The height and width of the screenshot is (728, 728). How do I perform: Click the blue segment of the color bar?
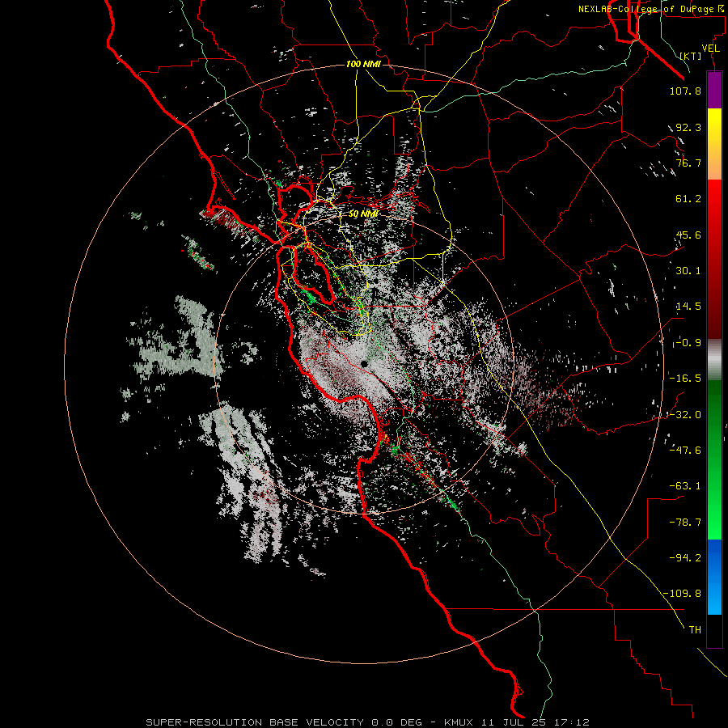click(x=714, y=577)
